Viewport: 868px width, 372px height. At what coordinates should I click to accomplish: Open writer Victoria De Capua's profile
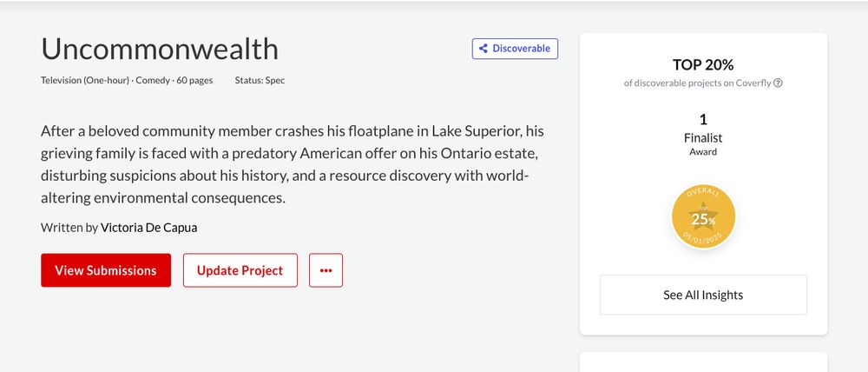click(149, 228)
